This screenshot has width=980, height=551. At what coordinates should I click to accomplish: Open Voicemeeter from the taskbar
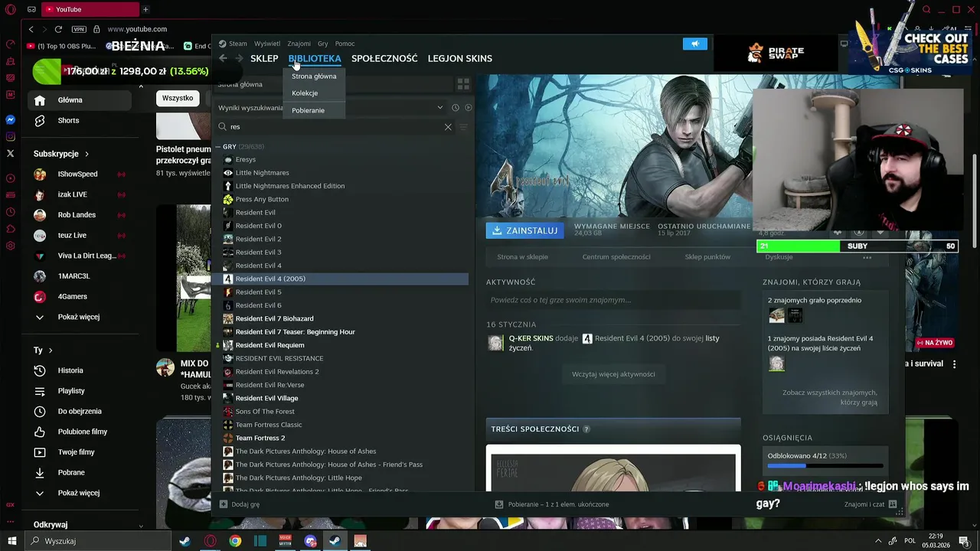click(286, 541)
